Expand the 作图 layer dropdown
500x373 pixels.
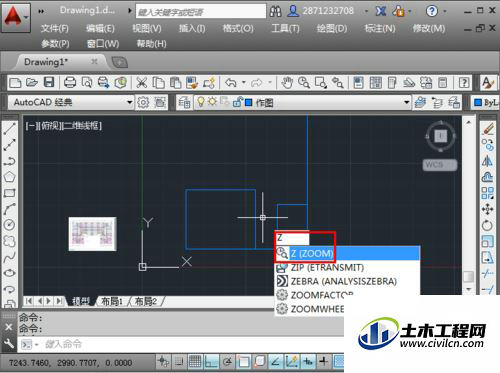[x=406, y=102]
